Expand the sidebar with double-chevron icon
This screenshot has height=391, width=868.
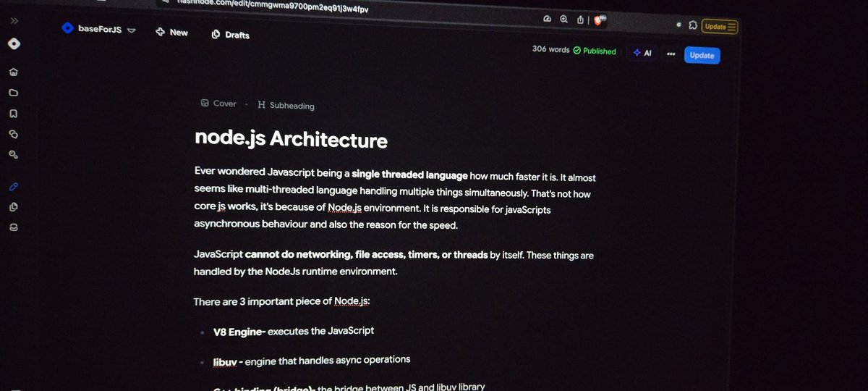pos(14,20)
